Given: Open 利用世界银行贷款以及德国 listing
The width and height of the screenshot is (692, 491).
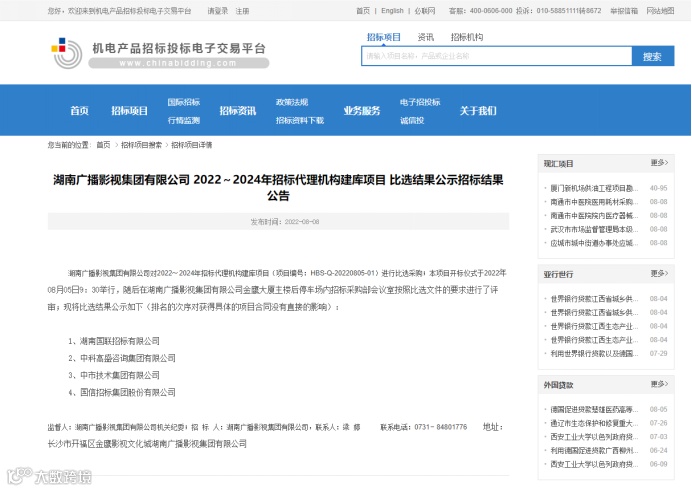Looking at the screenshot, I should pos(594,353).
